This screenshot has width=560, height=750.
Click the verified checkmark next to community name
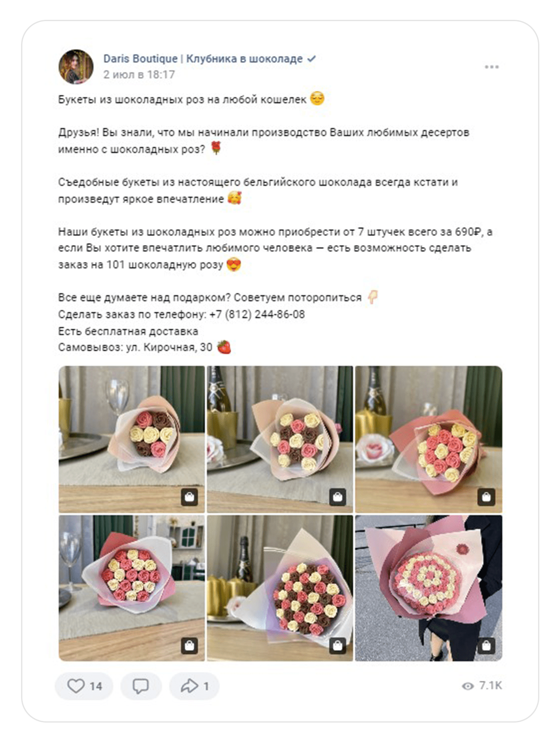coord(311,59)
